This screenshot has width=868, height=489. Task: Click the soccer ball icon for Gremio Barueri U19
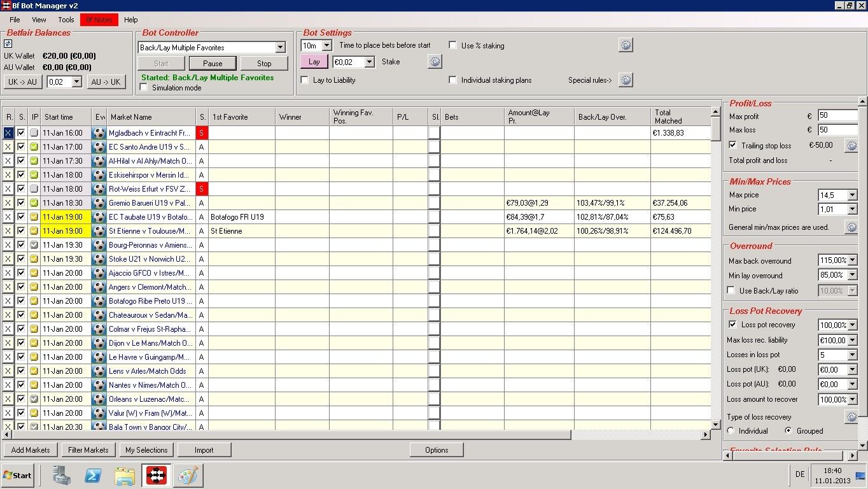99,203
